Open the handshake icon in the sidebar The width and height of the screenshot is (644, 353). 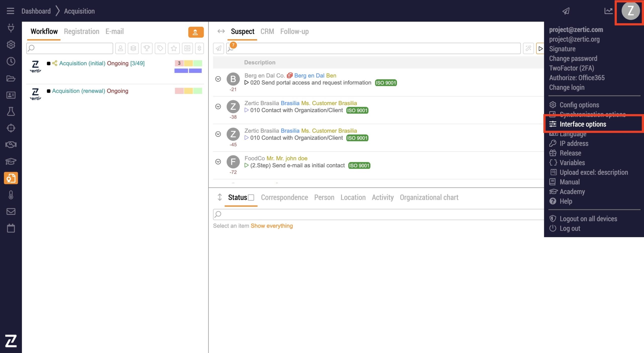click(x=11, y=144)
